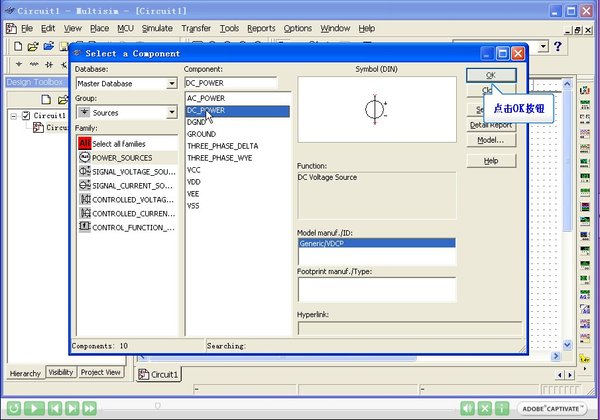Select the yellow Measurement Probe icon

point(584,358)
